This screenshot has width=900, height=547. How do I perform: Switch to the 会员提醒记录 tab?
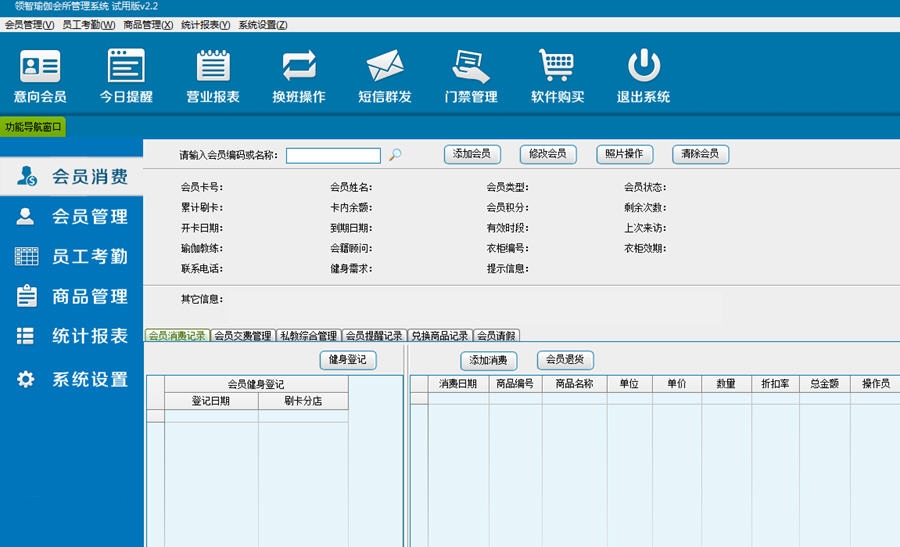pyautogui.click(x=374, y=336)
